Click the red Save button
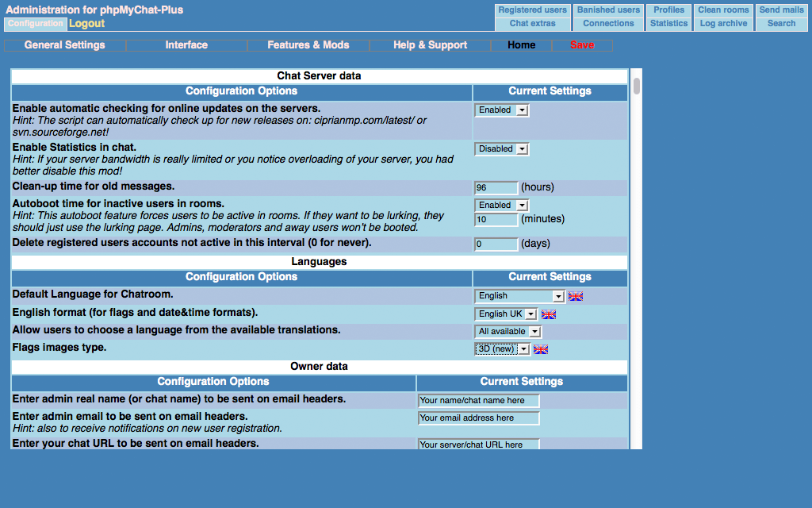The image size is (812, 508). pyautogui.click(x=582, y=45)
